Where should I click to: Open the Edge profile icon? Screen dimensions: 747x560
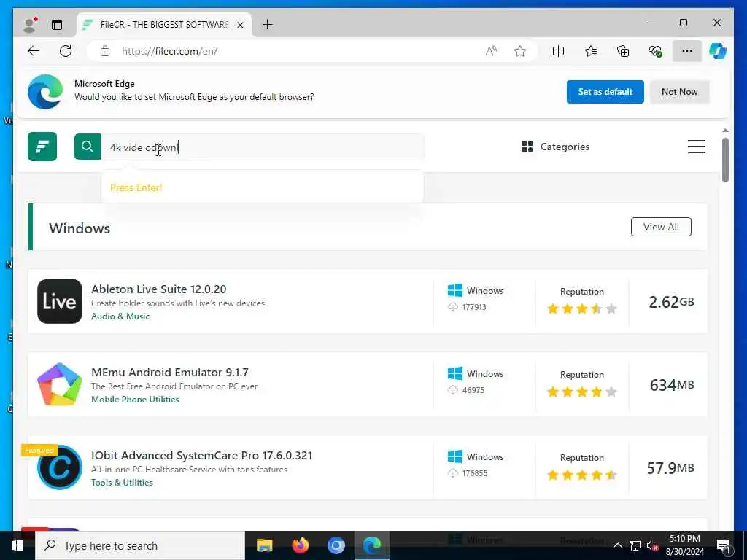click(x=31, y=24)
